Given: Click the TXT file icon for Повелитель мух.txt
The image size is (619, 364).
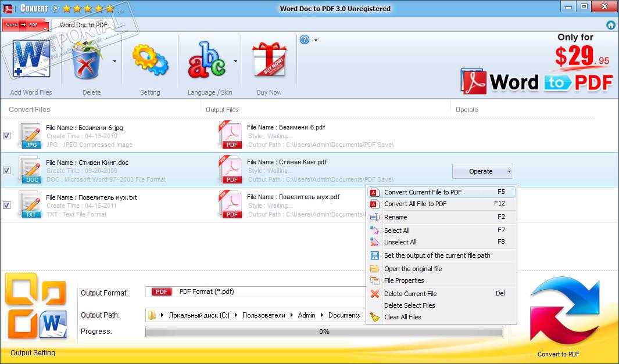Looking at the screenshot, I should [30, 205].
